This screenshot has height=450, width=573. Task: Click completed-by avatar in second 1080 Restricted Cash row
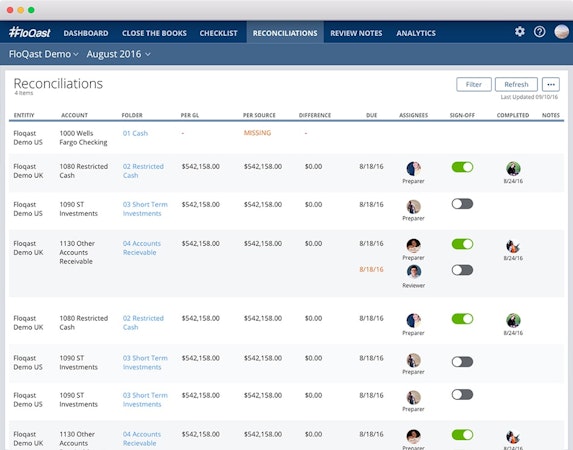point(513,321)
